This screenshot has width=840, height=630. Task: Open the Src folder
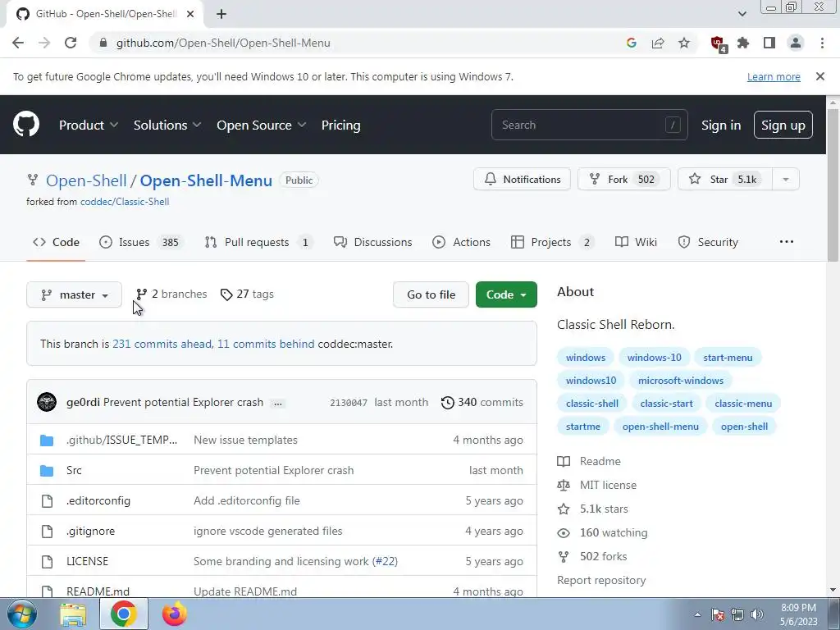click(74, 470)
